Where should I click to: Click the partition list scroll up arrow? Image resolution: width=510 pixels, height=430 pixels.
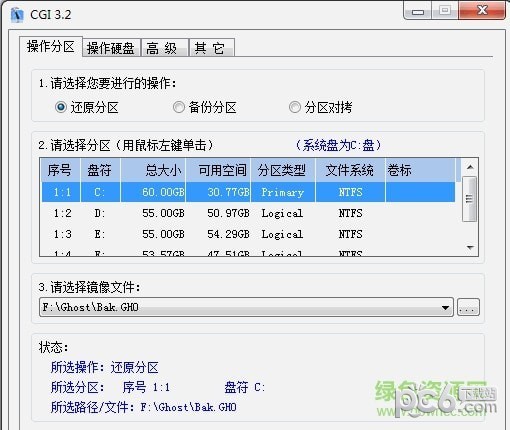[470, 167]
